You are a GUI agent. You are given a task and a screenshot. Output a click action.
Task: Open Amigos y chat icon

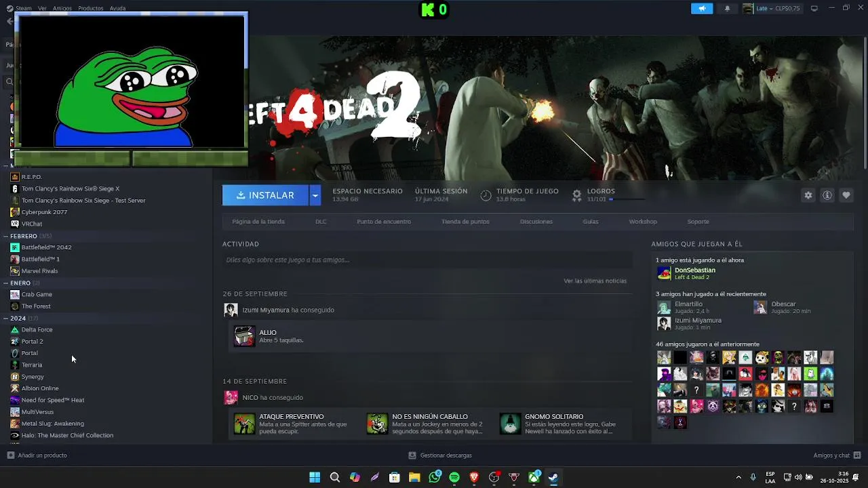coord(857,455)
